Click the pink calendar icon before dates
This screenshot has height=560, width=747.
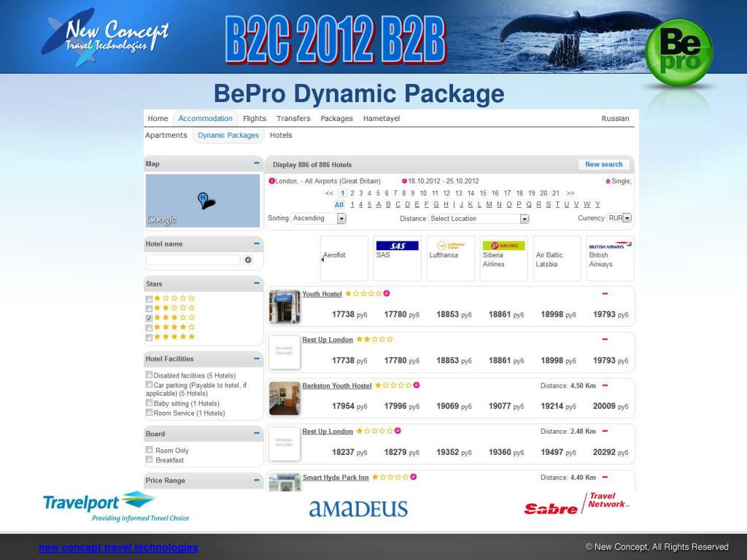click(404, 181)
